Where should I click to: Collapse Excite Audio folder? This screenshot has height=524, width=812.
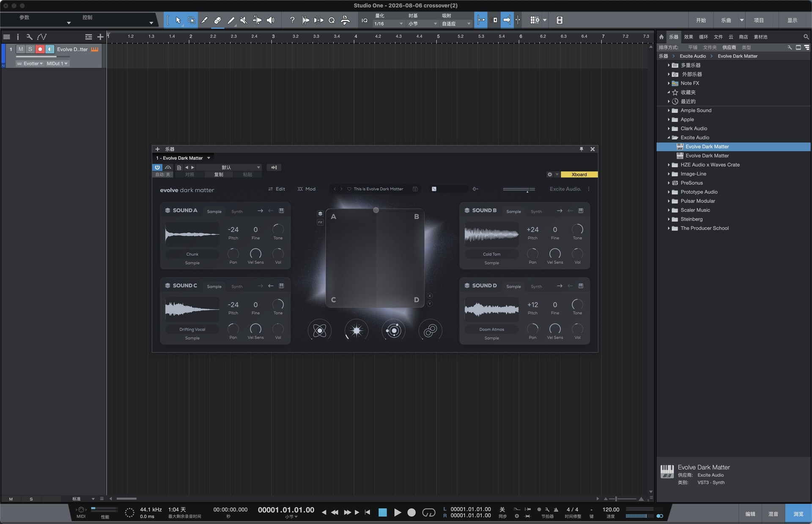tap(669, 137)
